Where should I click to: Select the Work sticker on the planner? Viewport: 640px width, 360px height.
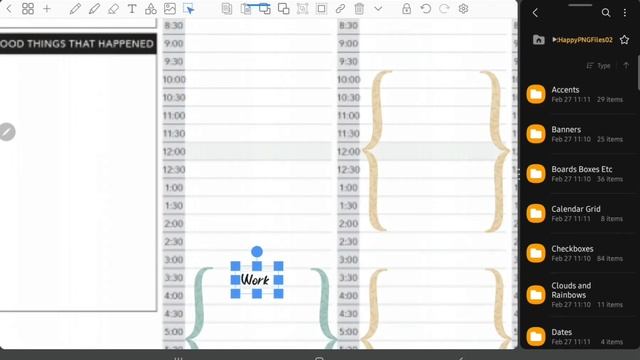pos(256,280)
